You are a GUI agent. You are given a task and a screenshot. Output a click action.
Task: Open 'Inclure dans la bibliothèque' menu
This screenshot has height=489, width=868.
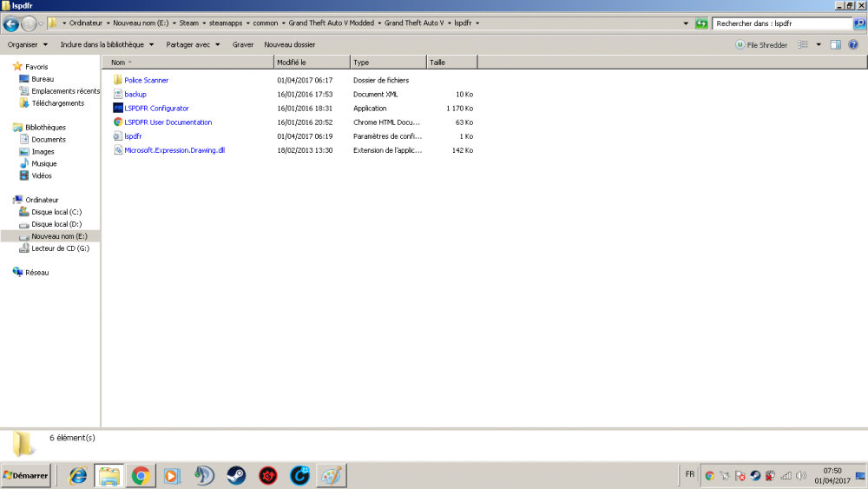tap(107, 44)
